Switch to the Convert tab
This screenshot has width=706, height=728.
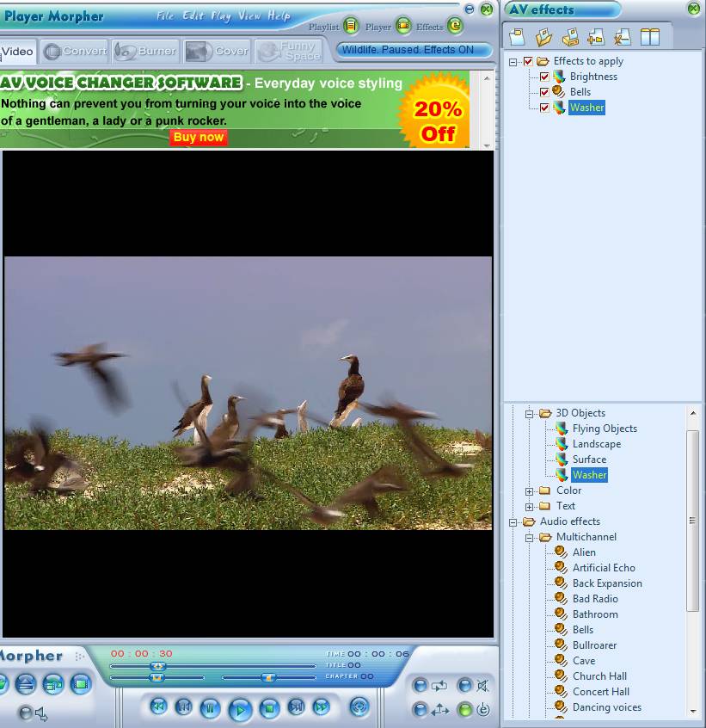(75, 51)
